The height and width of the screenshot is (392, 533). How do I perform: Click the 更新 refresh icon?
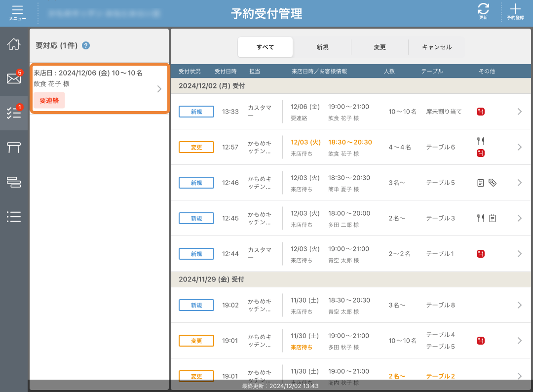tap(483, 11)
